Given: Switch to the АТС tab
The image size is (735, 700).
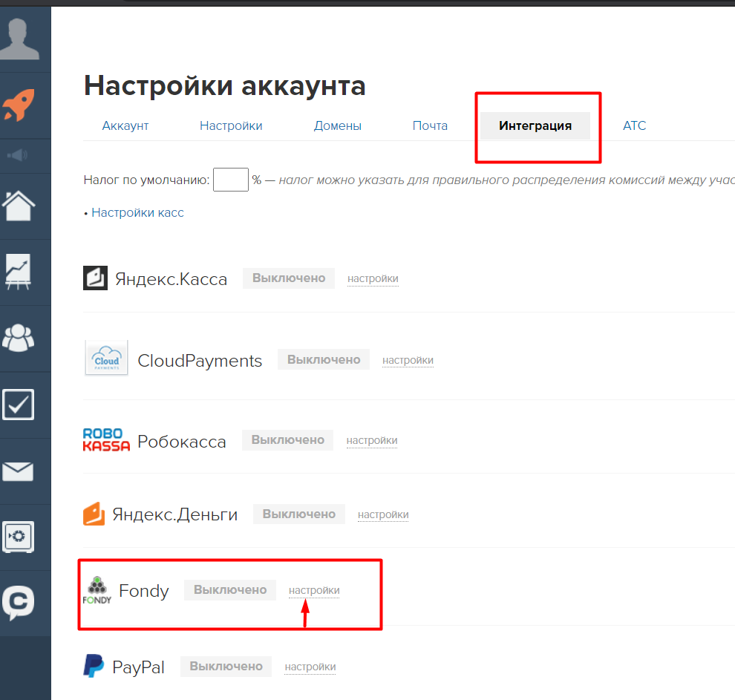Looking at the screenshot, I should click(x=634, y=125).
